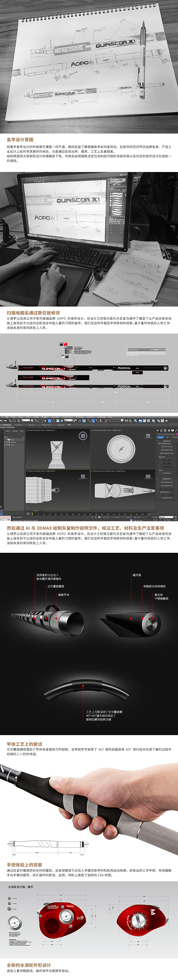This screenshot has height=980, width=178.
Task: Click the Mirror tool icon
Action: coord(127,421)
